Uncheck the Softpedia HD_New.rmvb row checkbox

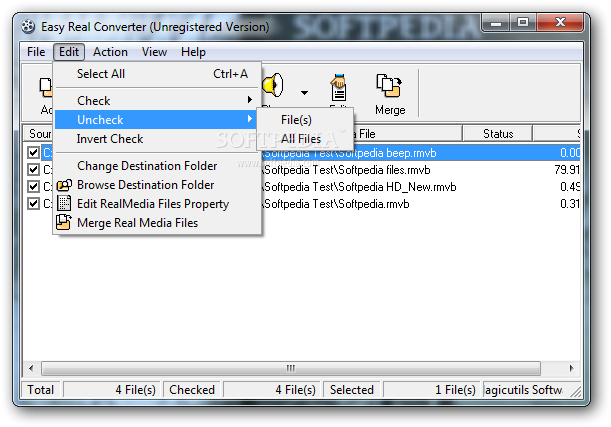point(34,187)
